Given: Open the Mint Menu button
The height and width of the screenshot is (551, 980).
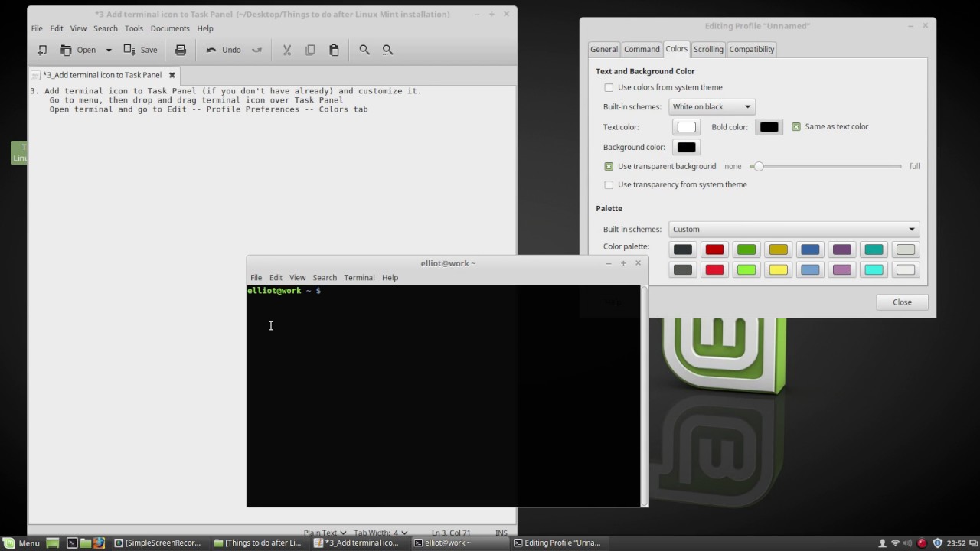Looking at the screenshot, I should click(21, 543).
